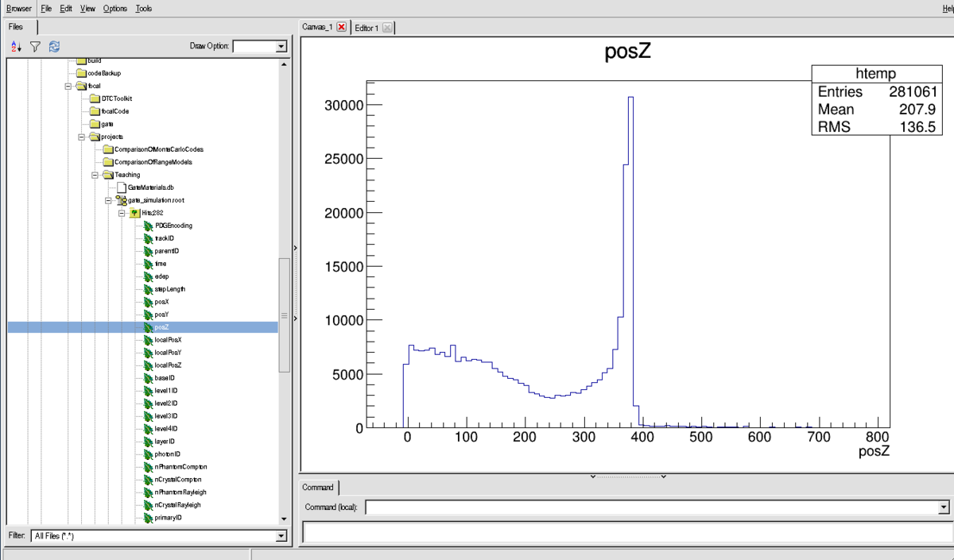Close the Editor 1 tab
Viewport: 954px width, 560px height.
coord(386,28)
